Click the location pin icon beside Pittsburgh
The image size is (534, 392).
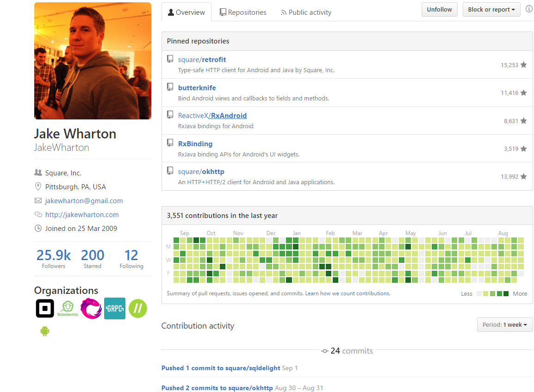38,187
